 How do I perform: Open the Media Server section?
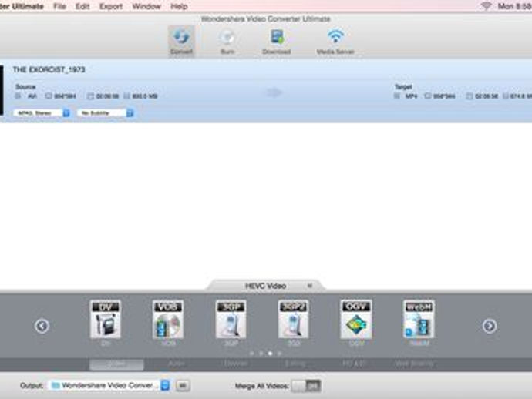(x=335, y=42)
